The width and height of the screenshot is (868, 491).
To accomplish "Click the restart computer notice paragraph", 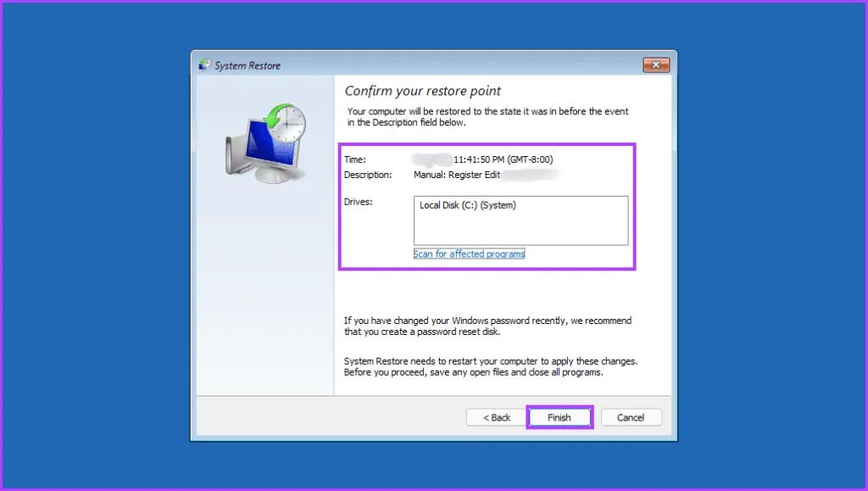I will (x=490, y=366).
